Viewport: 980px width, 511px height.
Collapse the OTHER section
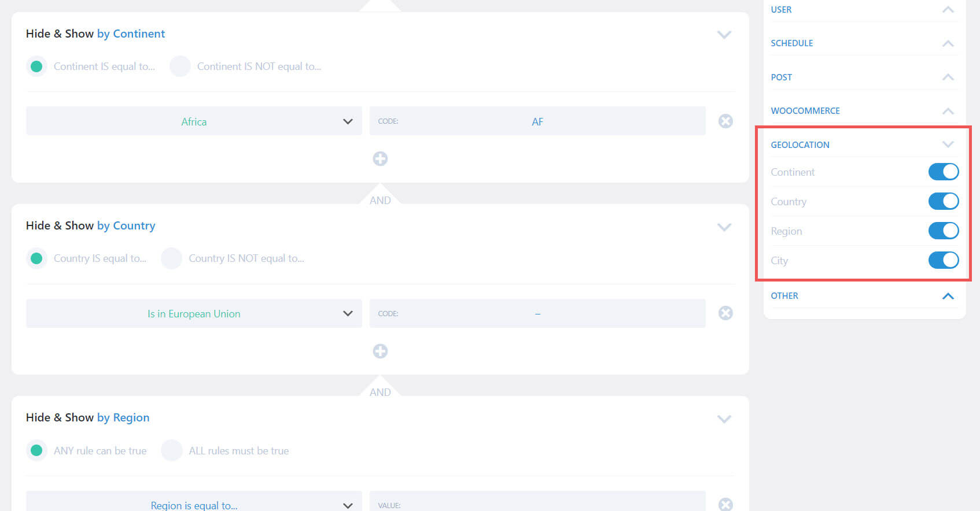pos(948,296)
